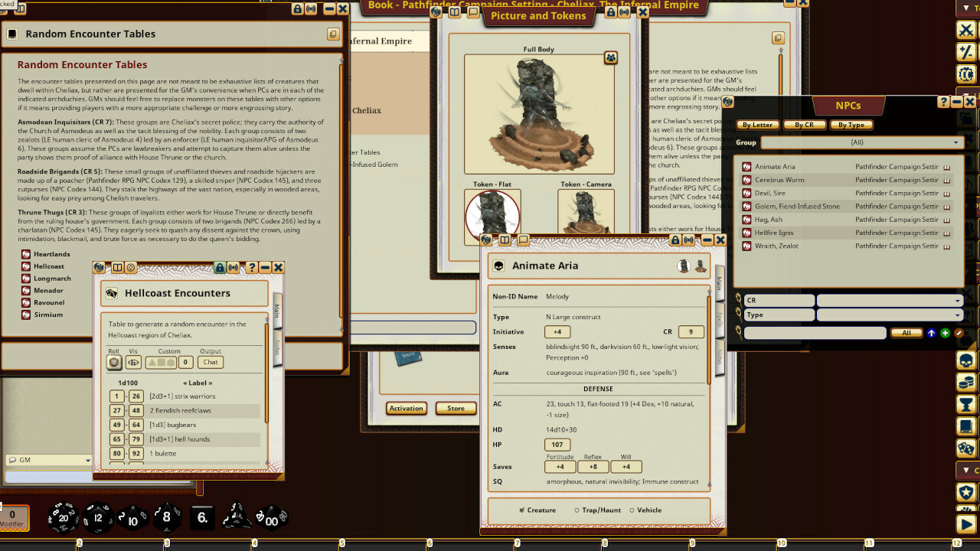The height and width of the screenshot is (551, 980).
Task: Open the Spells tab on Animate Aria
Action: click(718, 320)
